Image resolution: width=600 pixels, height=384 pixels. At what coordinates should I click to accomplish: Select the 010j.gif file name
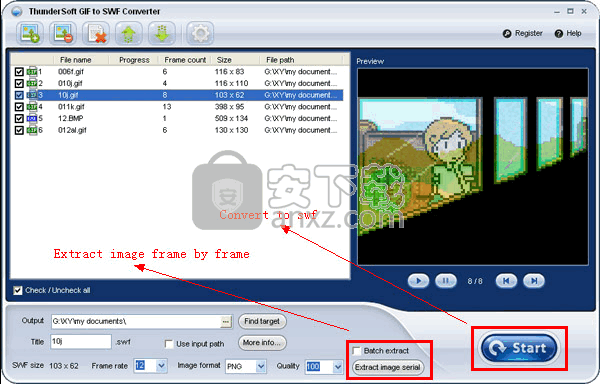70,83
